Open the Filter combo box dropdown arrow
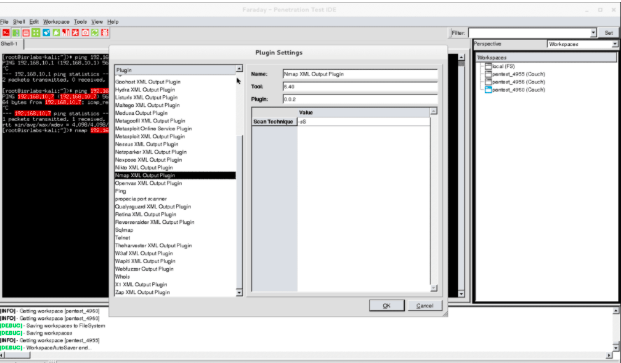 [x=593, y=33]
